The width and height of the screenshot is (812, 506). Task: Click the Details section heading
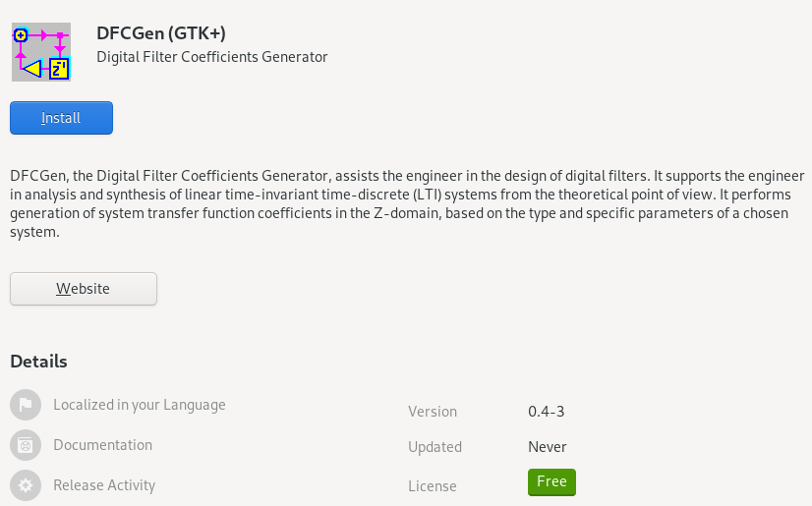coord(39,362)
